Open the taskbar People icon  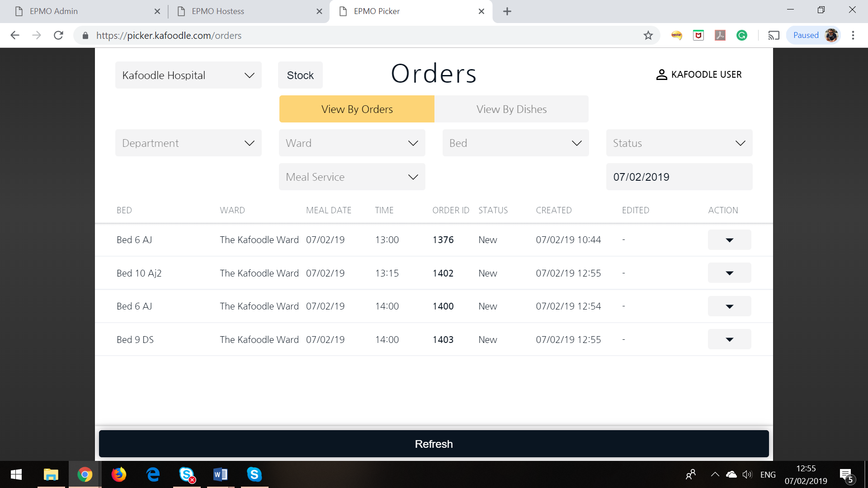click(691, 474)
